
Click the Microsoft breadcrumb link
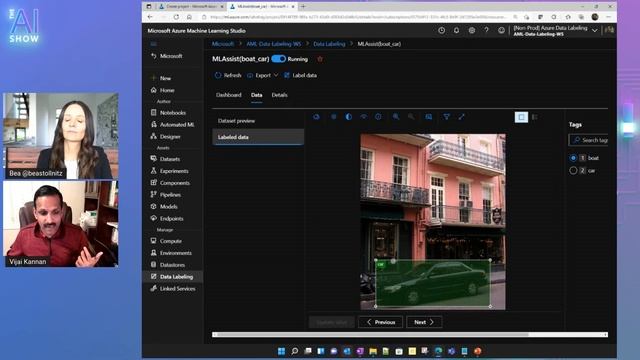pyautogui.click(x=222, y=44)
